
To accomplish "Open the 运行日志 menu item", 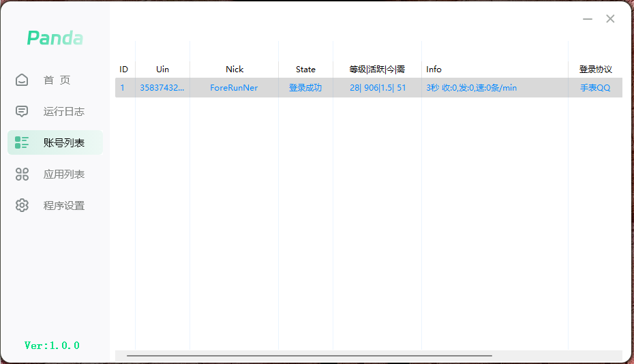I will 63,111.
